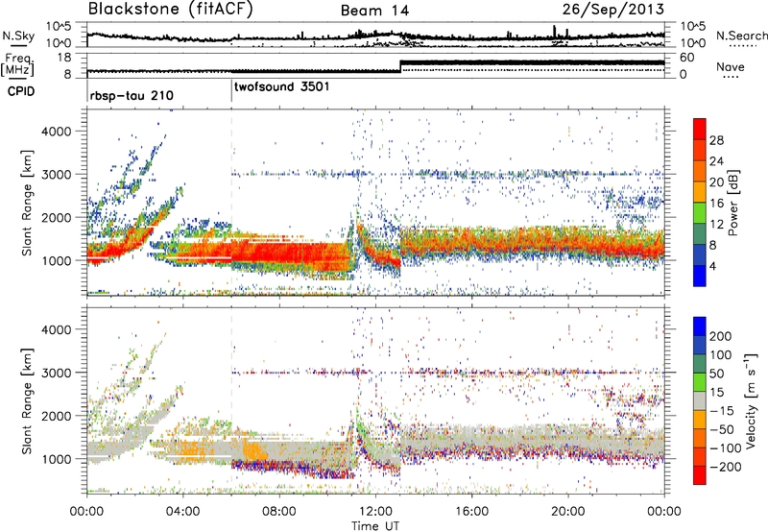Click the '28' power colorbar value
The height and width of the screenshot is (532, 768).
[x=716, y=140]
